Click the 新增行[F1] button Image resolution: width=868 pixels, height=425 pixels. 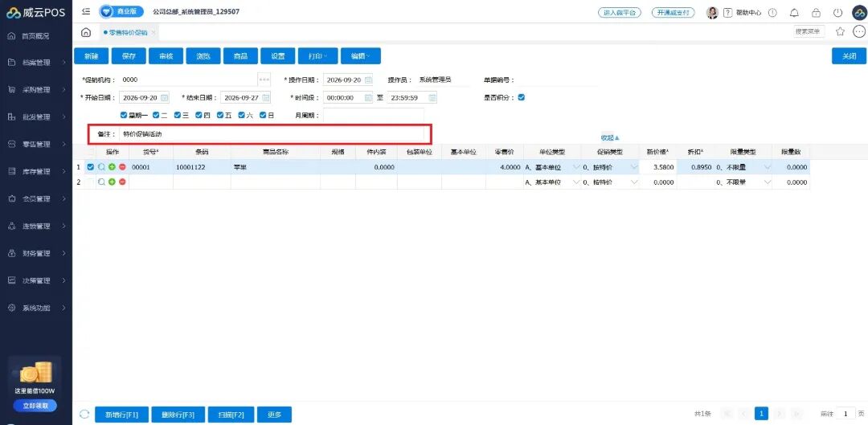click(122, 415)
